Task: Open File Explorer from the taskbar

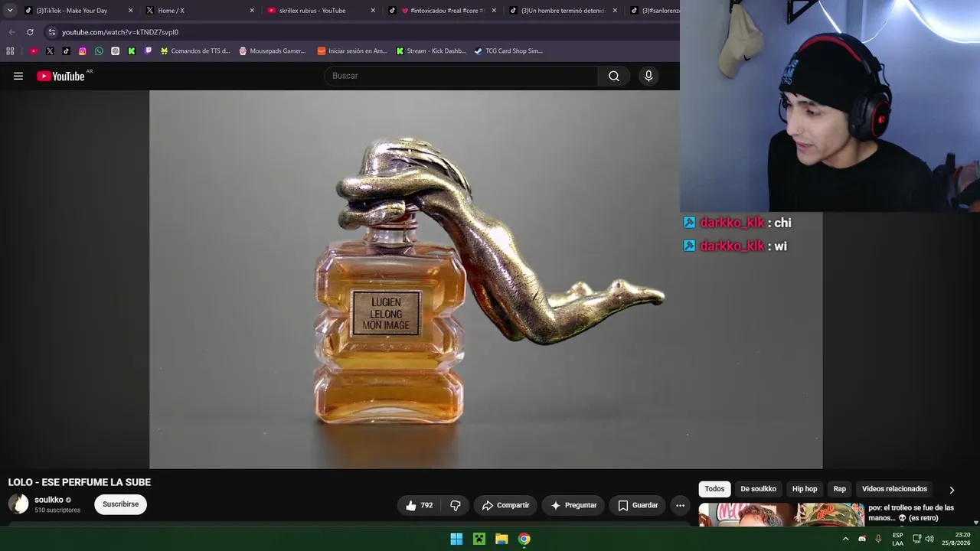Action: (x=501, y=539)
